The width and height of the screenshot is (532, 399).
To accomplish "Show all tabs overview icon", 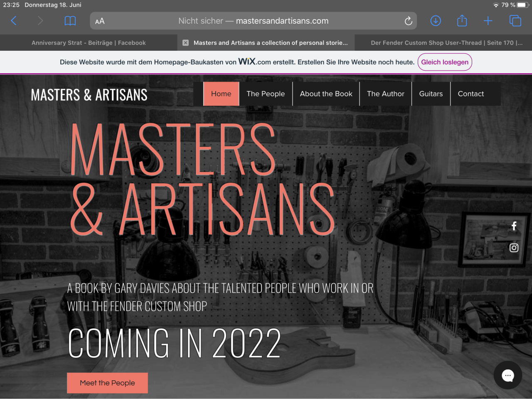I will click(515, 21).
